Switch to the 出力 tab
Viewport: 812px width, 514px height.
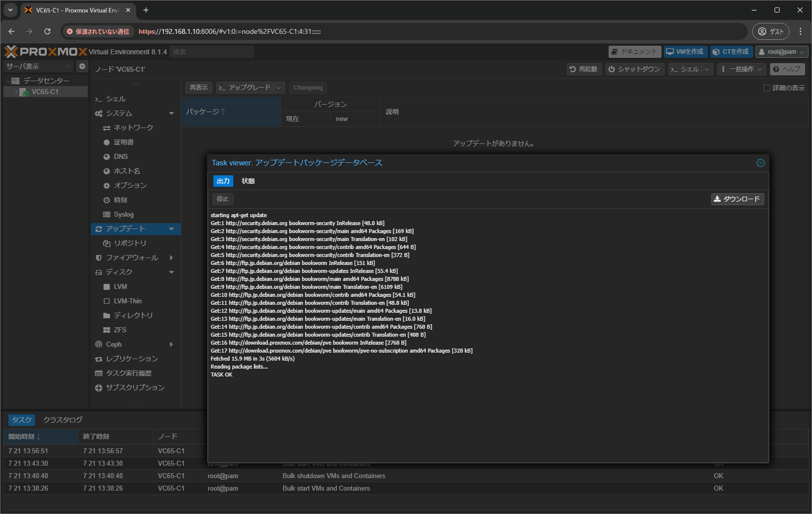(x=223, y=181)
